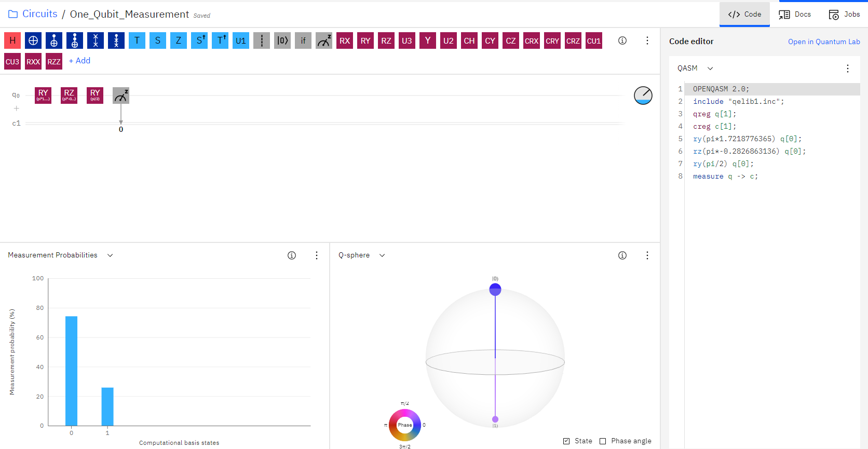Pick the T-dagger gate
This screenshot has height=449, width=868.
220,40
